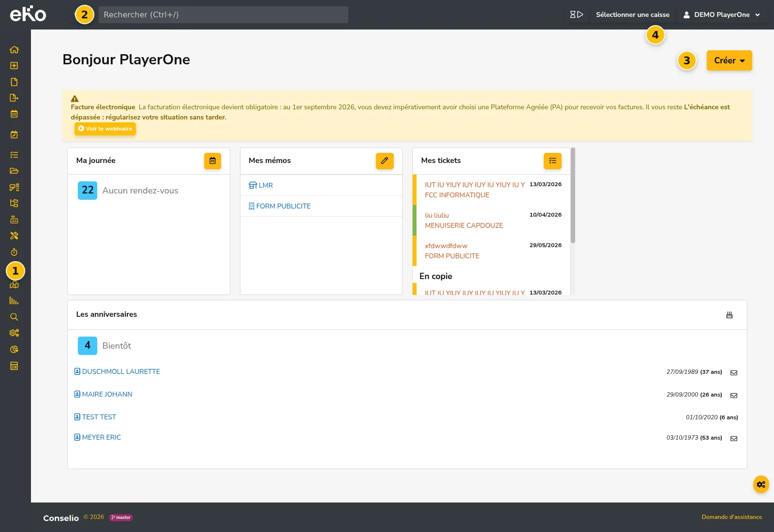Click Demande d'assistance link in footer
Screen dimensions: 774x532
731,517
